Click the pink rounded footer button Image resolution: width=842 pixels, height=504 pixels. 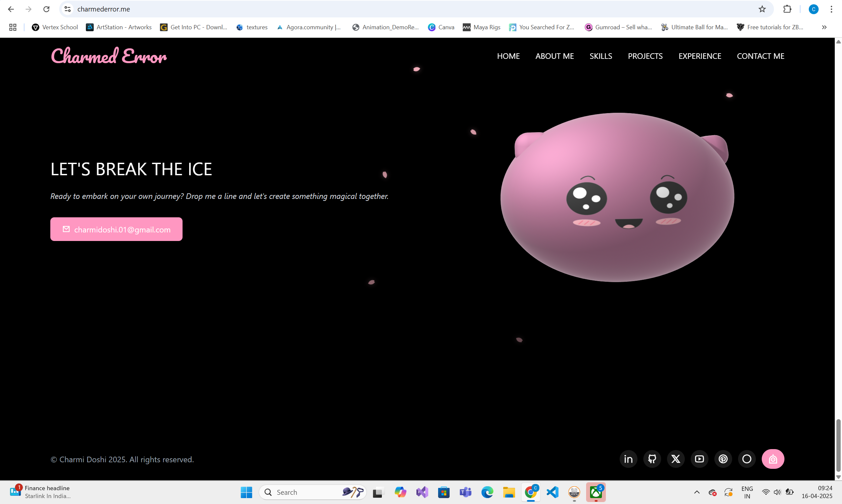pos(773,459)
